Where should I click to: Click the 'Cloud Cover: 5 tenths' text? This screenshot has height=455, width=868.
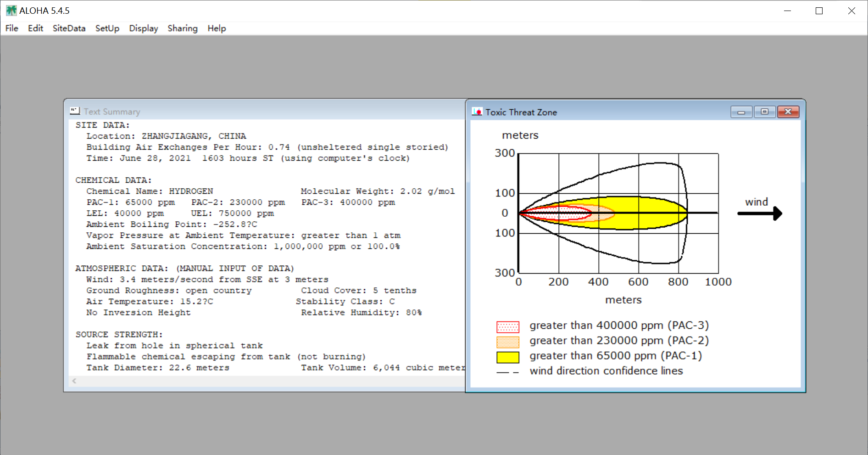pos(359,291)
